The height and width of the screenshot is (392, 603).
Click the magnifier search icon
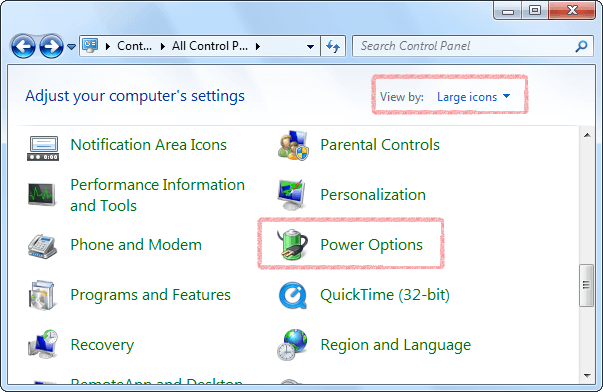[581, 46]
